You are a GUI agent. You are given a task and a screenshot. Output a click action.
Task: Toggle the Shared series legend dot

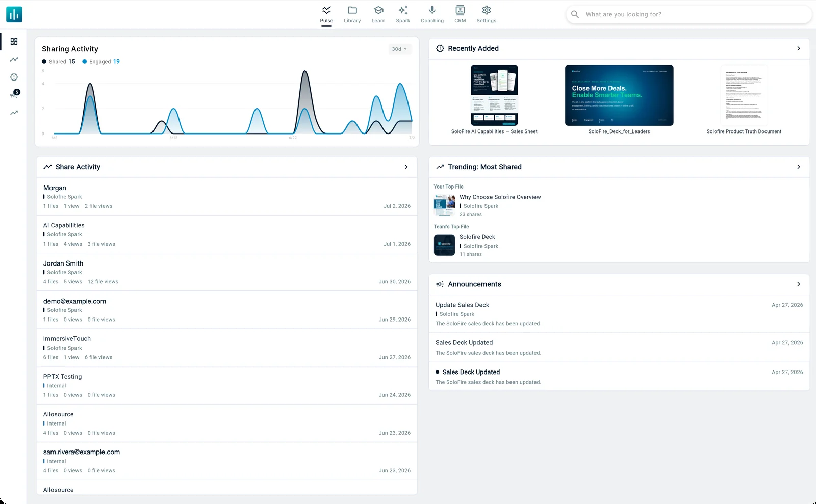click(x=44, y=62)
